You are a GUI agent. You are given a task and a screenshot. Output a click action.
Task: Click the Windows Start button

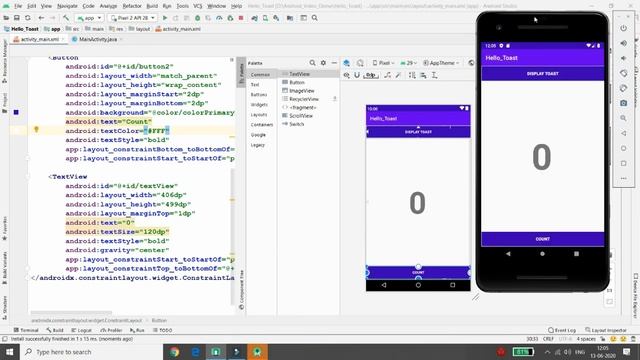[9, 352]
